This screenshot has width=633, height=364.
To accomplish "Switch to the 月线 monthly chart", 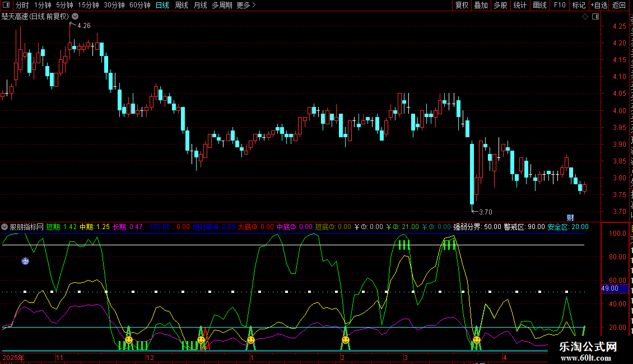I will [x=200, y=5].
